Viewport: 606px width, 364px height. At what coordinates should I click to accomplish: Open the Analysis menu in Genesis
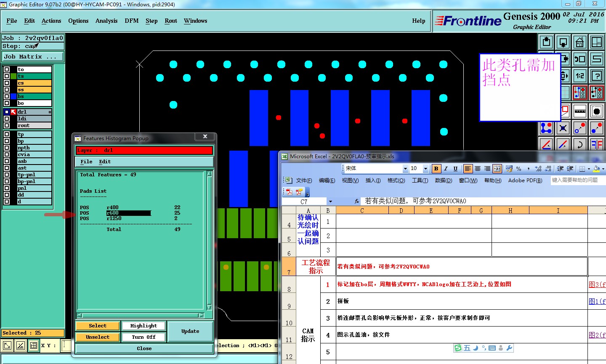(x=106, y=21)
